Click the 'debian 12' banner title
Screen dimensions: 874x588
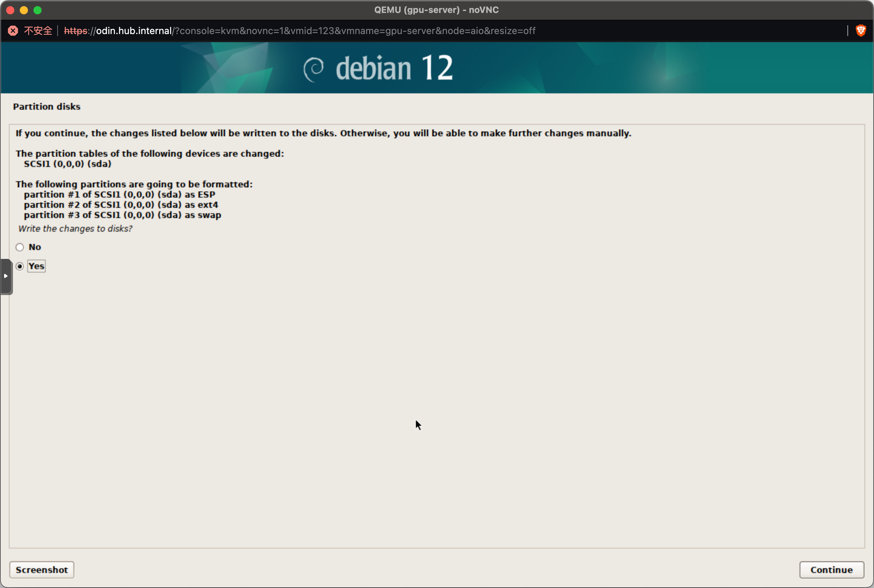point(394,68)
